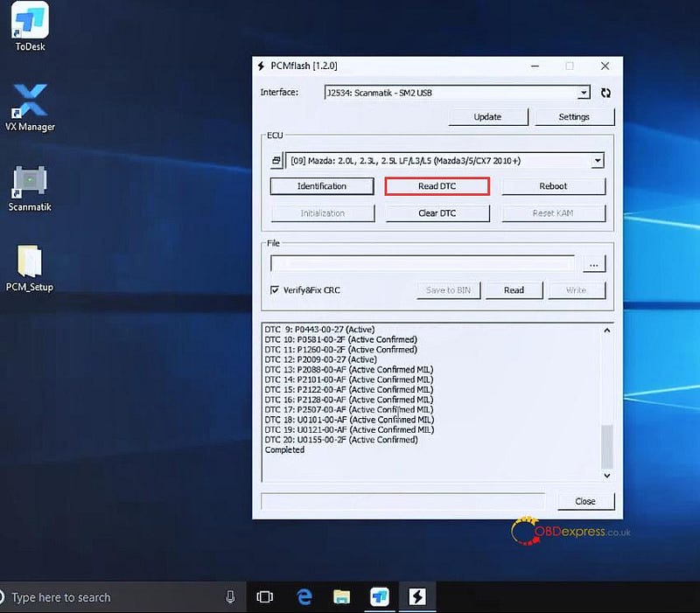Image resolution: width=700 pixels, height=613 pixels.
Task: Open the ToDesk desktop shortcut
Action: (x=30, y=27)
